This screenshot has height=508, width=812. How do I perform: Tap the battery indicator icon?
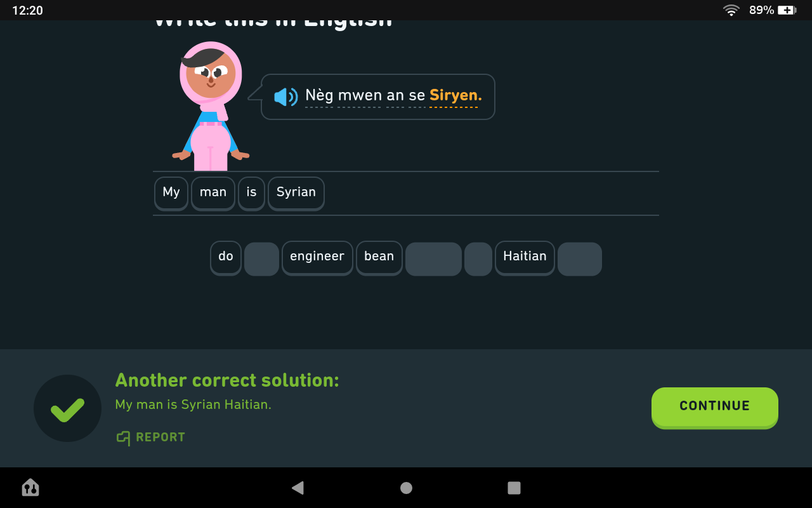coord(787,10)
